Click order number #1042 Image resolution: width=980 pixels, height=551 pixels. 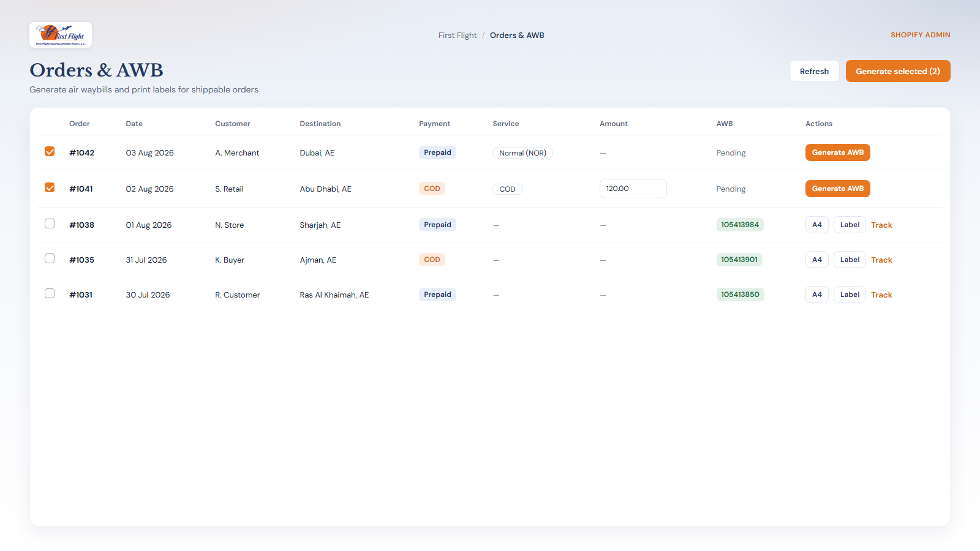tap(81, 153)
